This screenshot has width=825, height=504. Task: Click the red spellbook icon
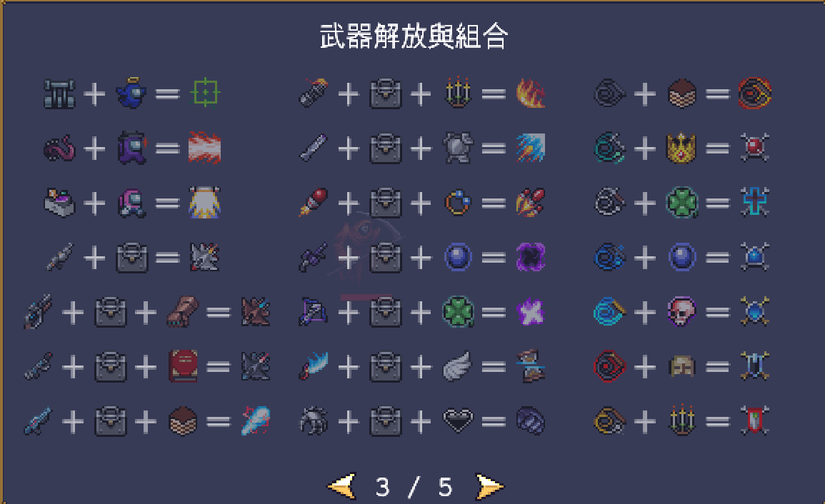183,366
